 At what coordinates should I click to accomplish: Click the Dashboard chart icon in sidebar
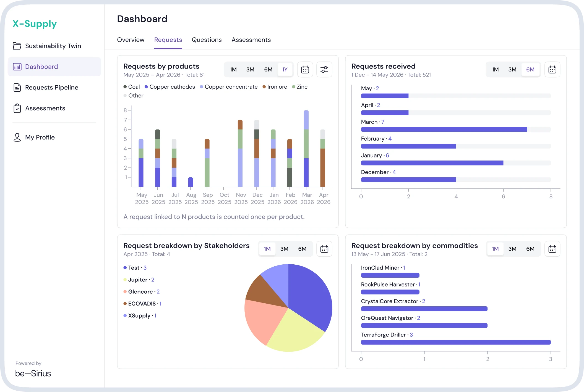point(17,67)
